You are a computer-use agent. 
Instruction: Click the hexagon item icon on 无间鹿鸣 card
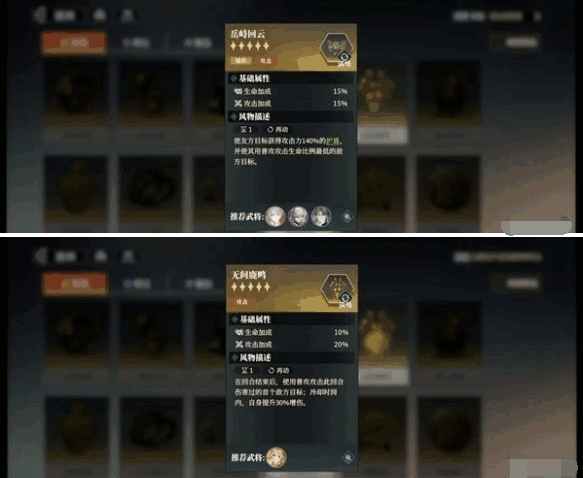[336, 290]
